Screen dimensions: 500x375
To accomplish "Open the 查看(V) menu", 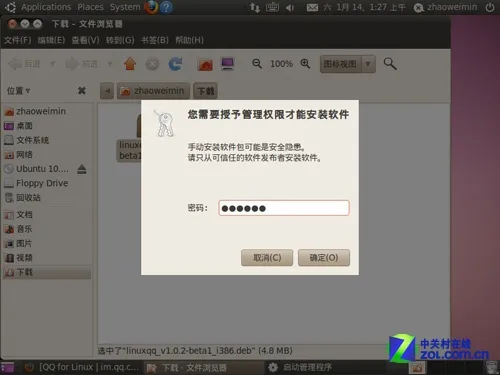I will (x=85, y=40).
